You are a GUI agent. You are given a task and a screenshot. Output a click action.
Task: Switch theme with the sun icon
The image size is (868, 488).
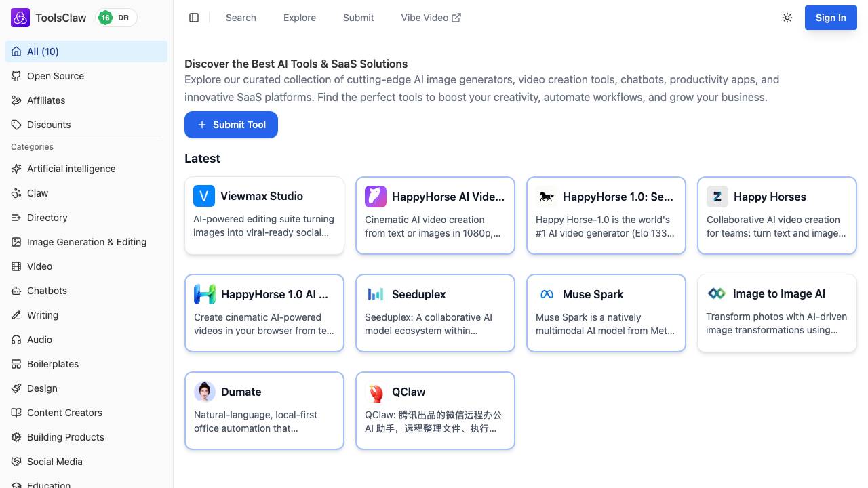[x=787, y=18]
